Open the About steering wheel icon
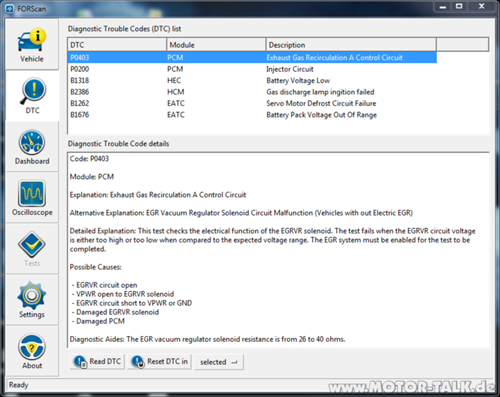This screenshot has width=500, height=397. [32, 347]
